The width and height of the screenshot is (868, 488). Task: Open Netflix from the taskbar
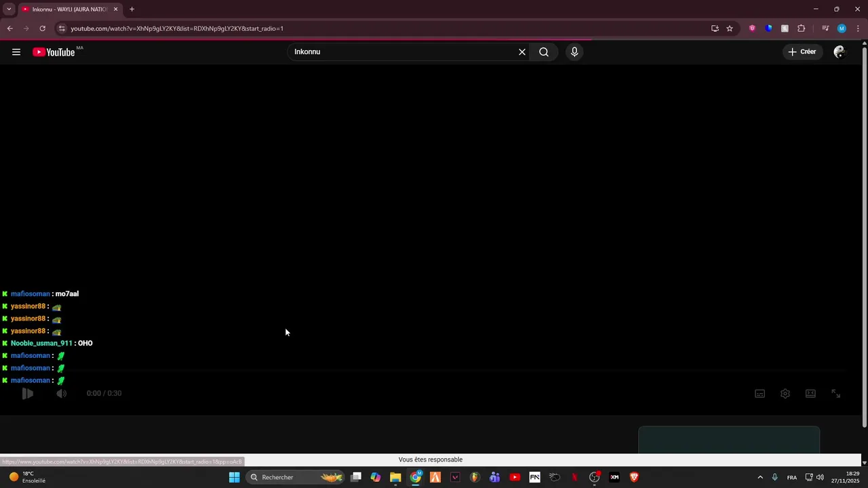pyautogui.click(x=574, y=477)
